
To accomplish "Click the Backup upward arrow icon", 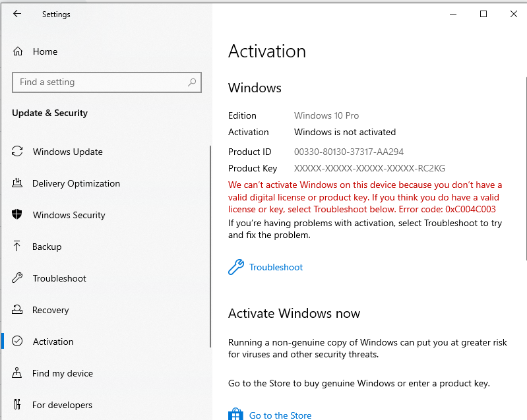I will pos(16,246).
